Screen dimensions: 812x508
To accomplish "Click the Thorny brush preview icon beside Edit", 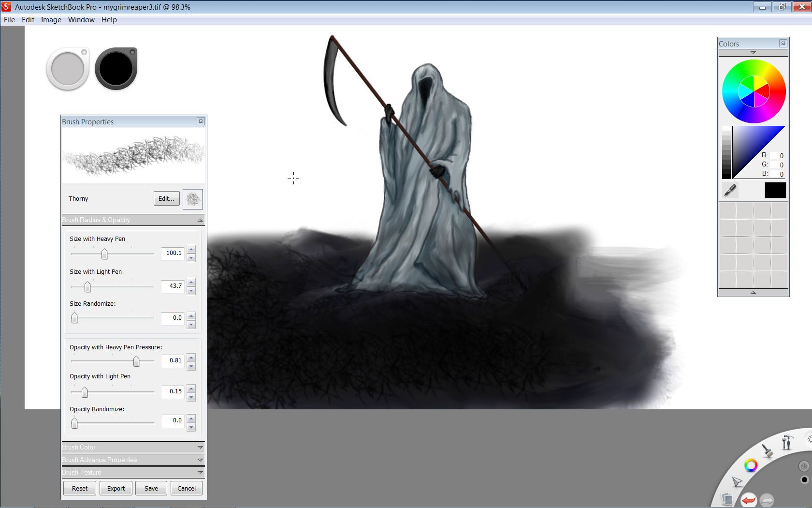I will [x=193, y=198].
